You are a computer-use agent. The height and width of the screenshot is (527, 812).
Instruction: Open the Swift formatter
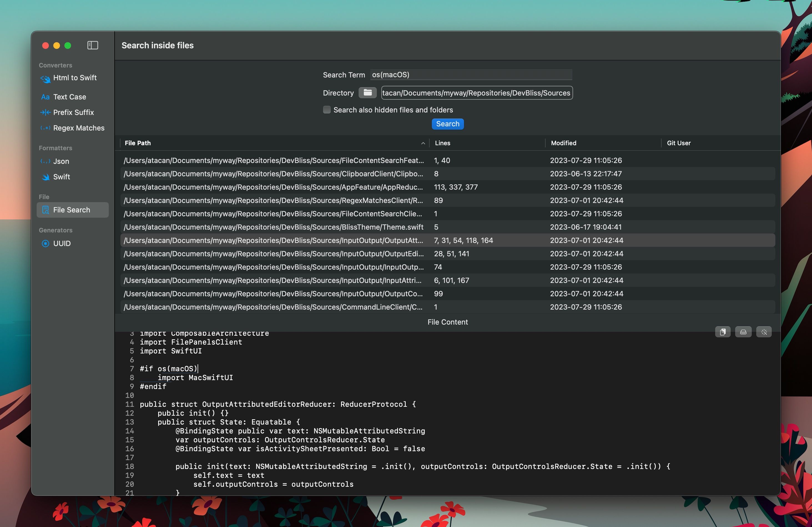pyautogui.click(x=73, y=177)
